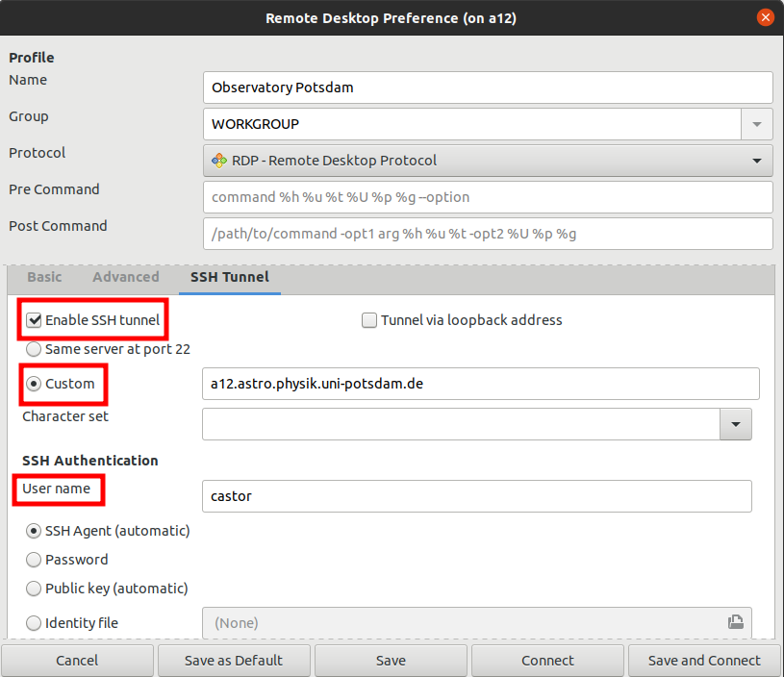Enable Tunnel via loopback address
The image size is (784, 677).
tap(369, 320)
